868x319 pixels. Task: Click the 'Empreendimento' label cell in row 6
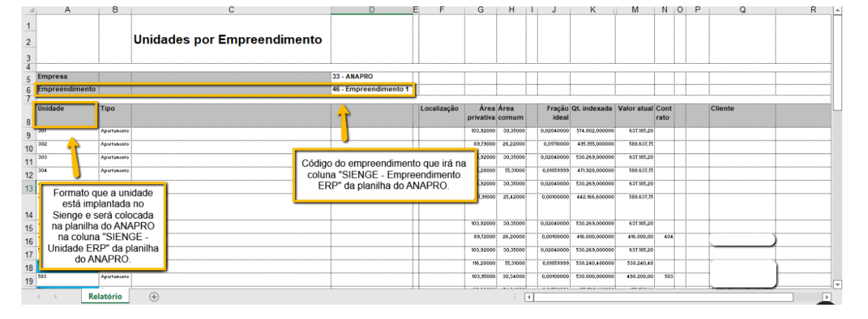click(66, 90)
